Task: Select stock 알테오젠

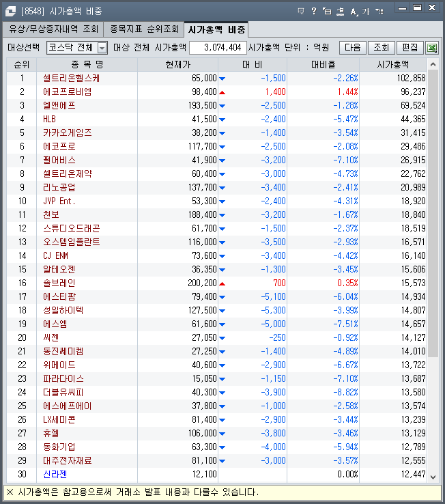Action: [59, 269]
